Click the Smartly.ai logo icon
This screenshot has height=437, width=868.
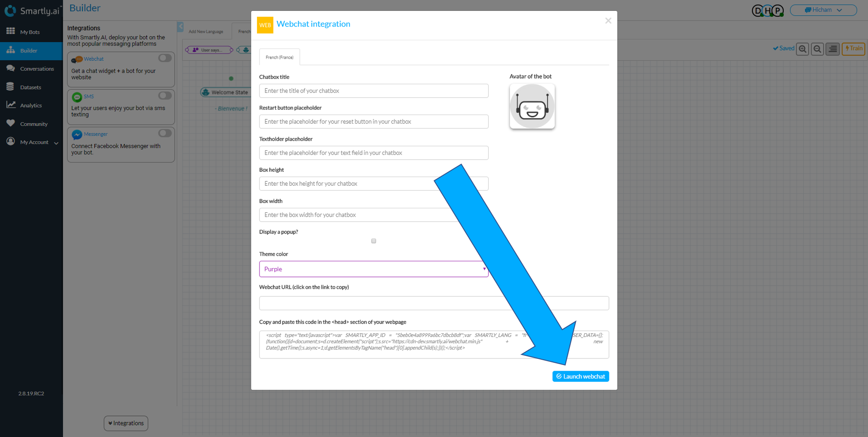tap(10, 10)
